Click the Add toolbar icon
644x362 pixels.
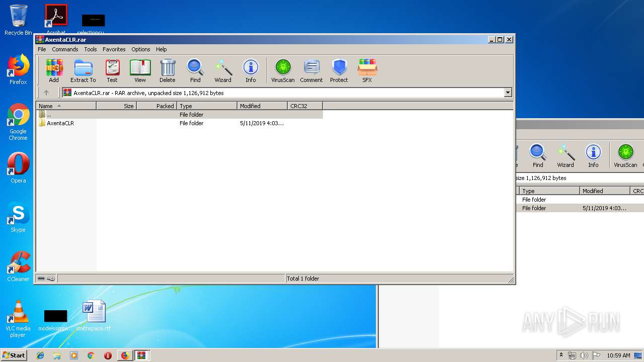(x=54, y=71)
